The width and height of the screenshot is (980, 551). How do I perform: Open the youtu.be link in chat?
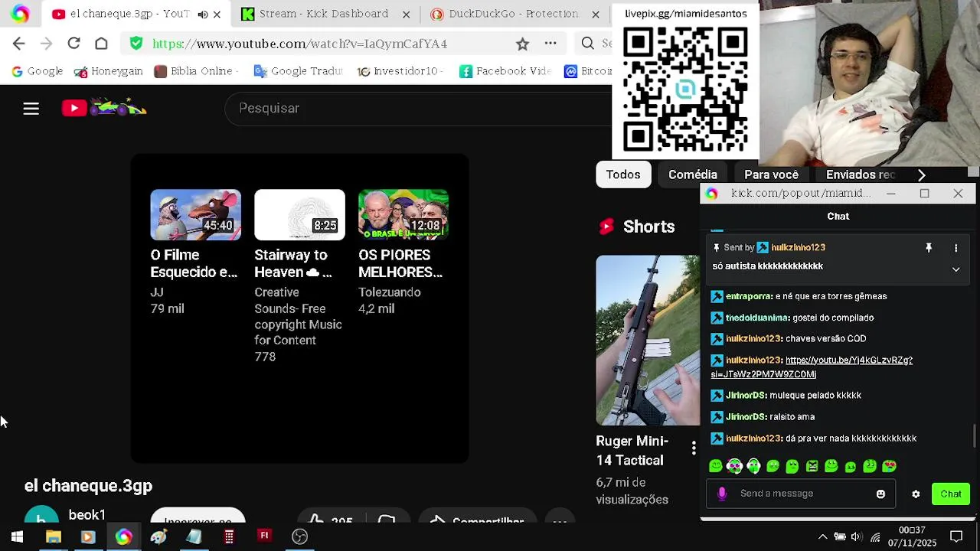(x=812, y=367)
